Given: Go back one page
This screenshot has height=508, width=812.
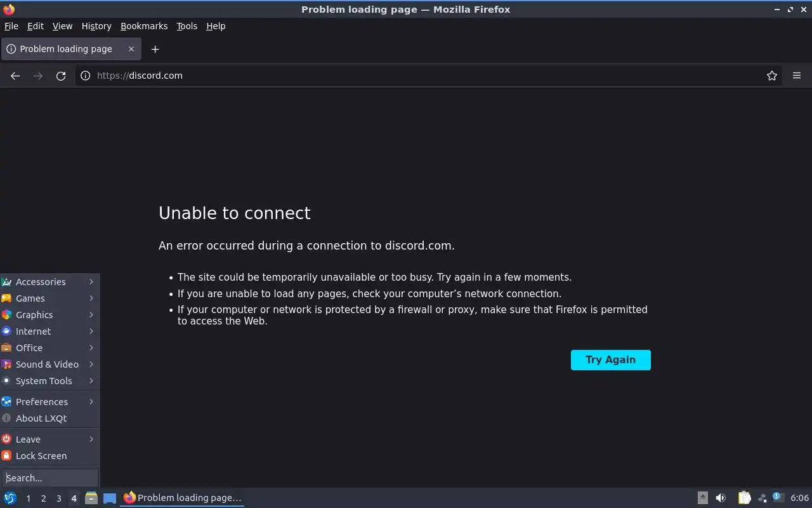Looking at the screenshot, I should tap(15, 76).
